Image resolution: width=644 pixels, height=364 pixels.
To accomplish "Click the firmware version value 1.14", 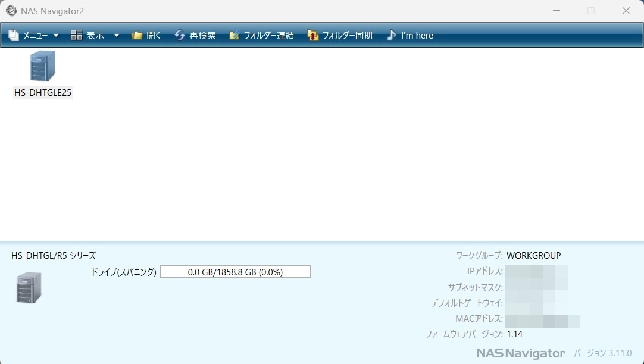I will pyautogui.click(x=515, y=334).
